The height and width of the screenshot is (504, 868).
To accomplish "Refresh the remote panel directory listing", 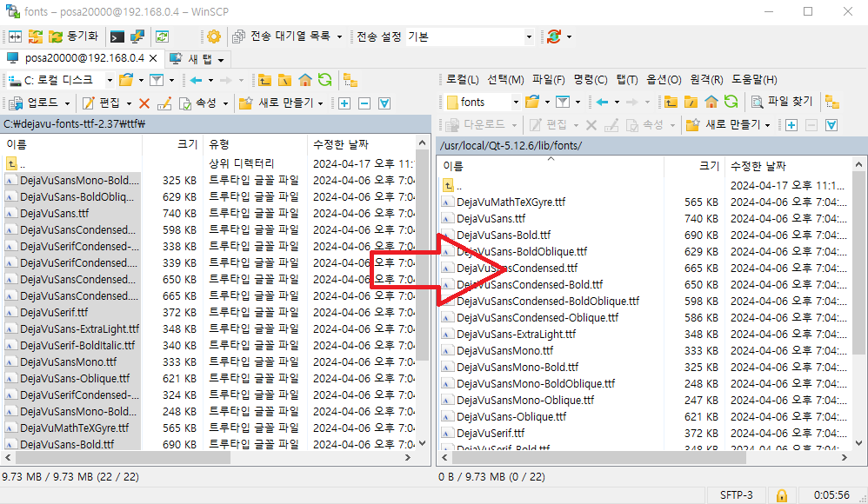I will 731,102.
